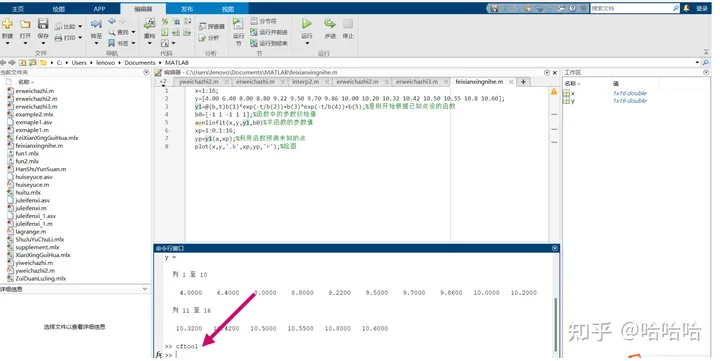Click the 运行节 (Run Section) icon
Viewport: 720px width, 361px height.
[238, 24]
